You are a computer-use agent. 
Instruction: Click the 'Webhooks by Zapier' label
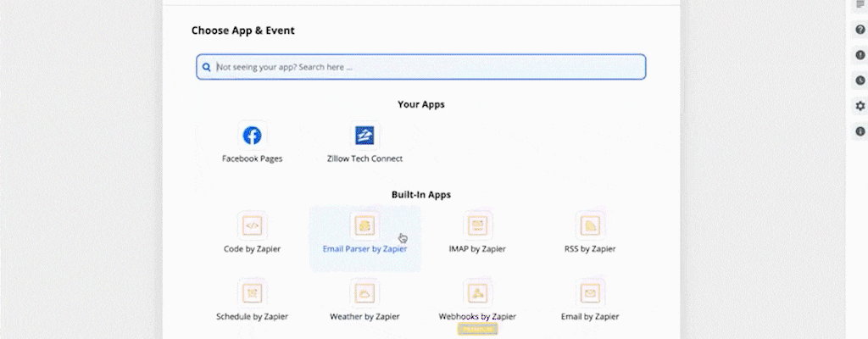(477, 317)
